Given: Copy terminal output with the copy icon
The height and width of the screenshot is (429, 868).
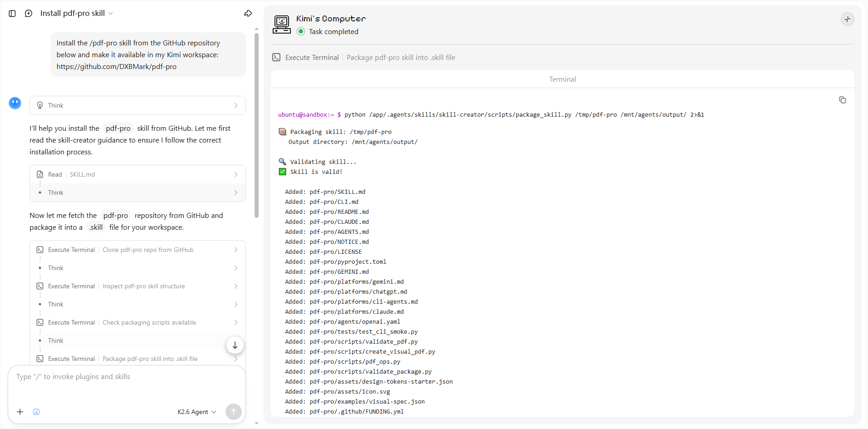Looking at the screenshot, I should click(x=843, y=100).
